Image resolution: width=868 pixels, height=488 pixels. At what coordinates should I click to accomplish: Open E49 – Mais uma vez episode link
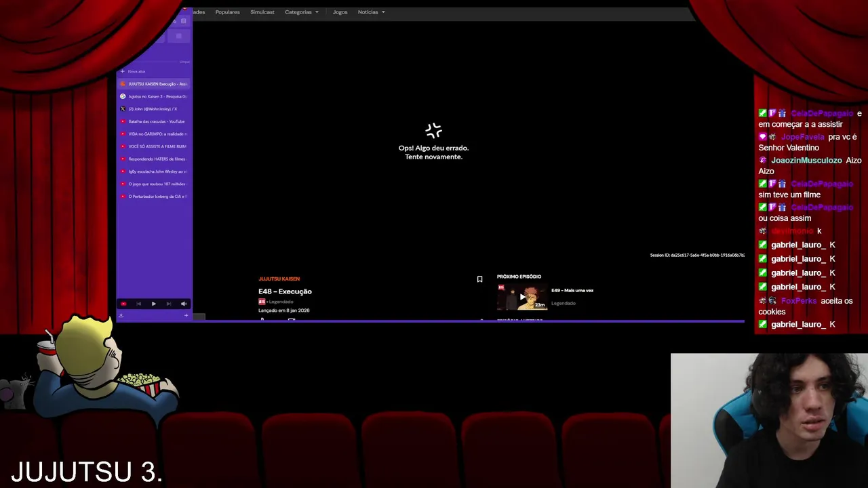[572, 290]
